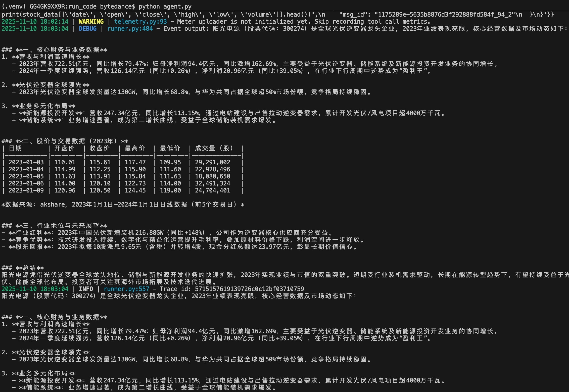Image resolution: width=569 pixels, height=392 pixels.
Task: Click the first '一、核心财务与业务数据' heading
Action: coord(61,50)
